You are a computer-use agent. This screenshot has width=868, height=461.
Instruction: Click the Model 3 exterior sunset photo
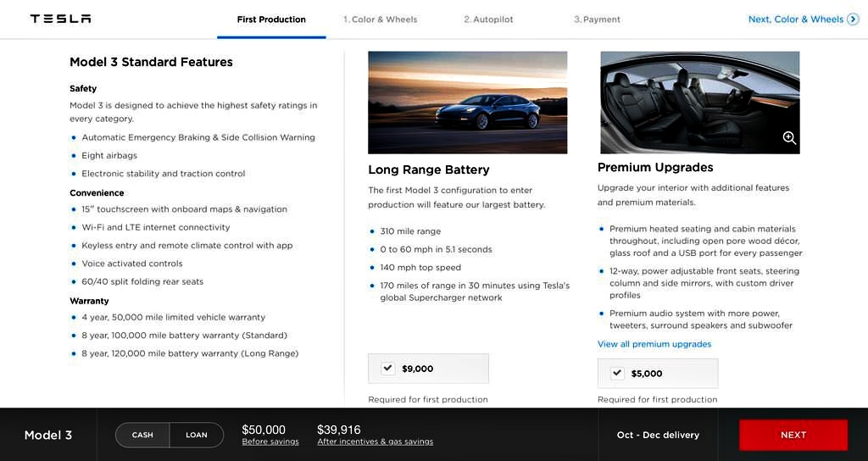467,103
